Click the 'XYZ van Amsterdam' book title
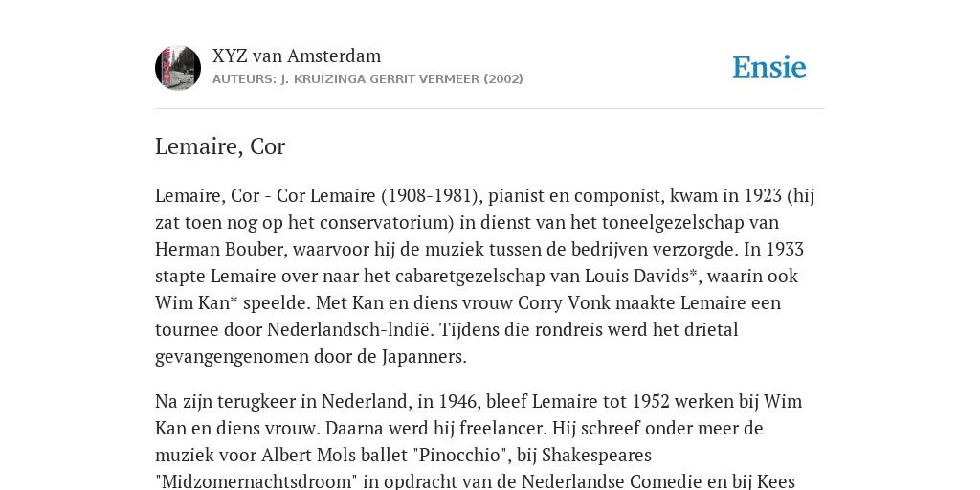980x490 pixels. point(297,56)
